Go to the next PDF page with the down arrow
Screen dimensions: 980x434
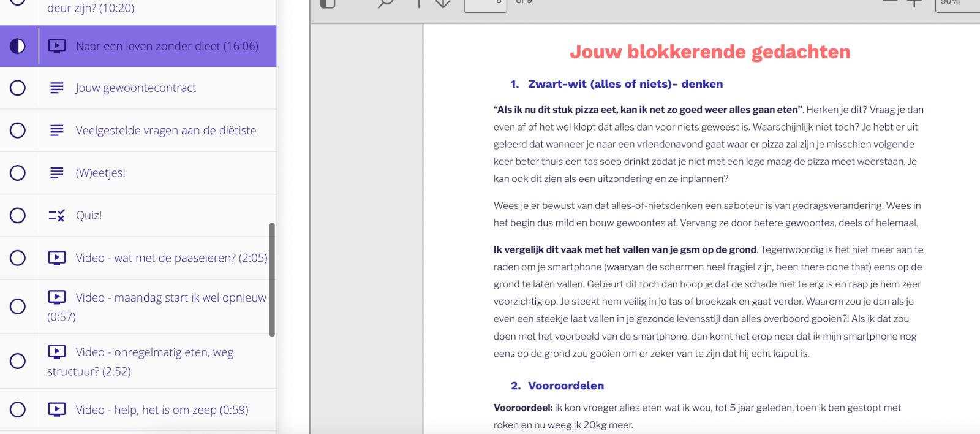point(443,3)
